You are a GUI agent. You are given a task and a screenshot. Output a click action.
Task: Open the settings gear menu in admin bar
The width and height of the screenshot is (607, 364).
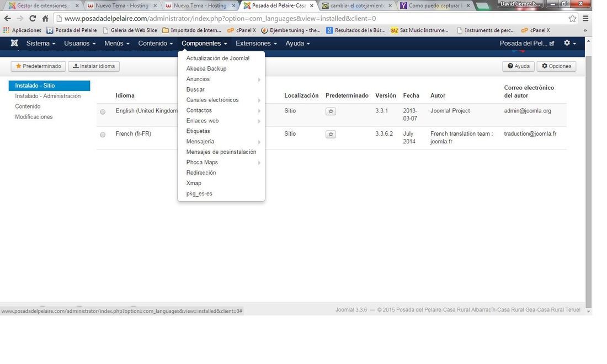pos(570,43)
